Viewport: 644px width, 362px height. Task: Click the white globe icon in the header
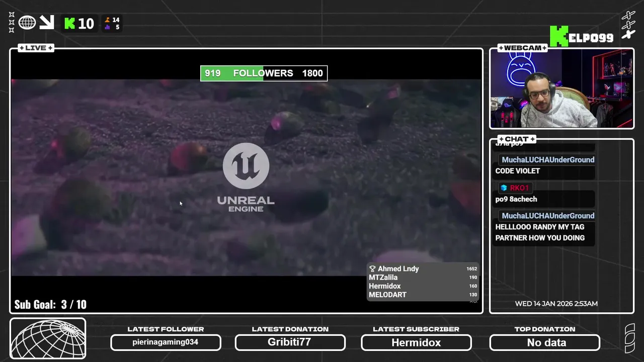click(x=27, y=23)
